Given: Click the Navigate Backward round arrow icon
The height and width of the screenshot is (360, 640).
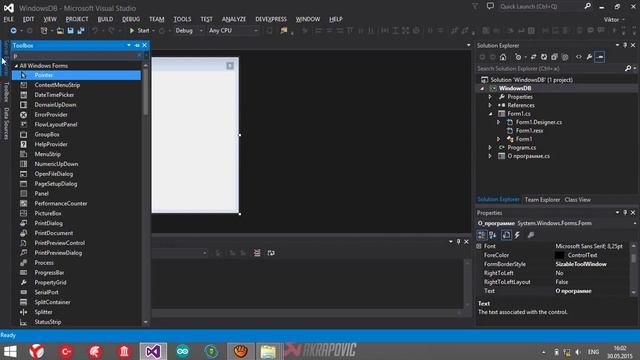Looking at the screenshot, I should 13,31.
